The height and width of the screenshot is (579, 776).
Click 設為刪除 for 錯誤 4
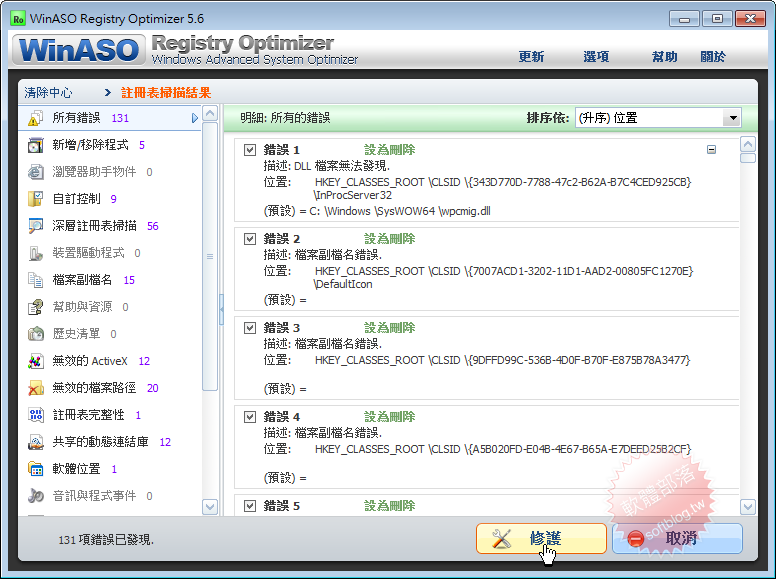[x=389, y=417]
